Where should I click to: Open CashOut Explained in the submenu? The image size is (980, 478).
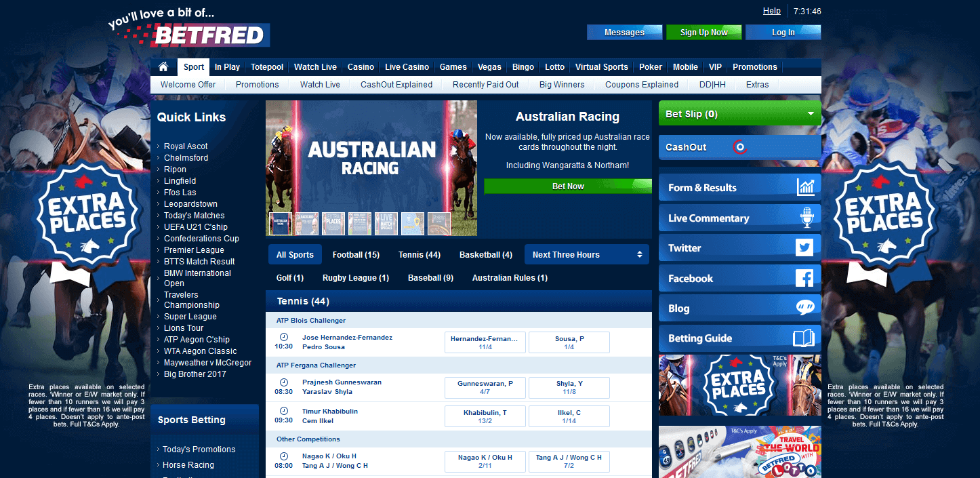click(x=396, y=85)
